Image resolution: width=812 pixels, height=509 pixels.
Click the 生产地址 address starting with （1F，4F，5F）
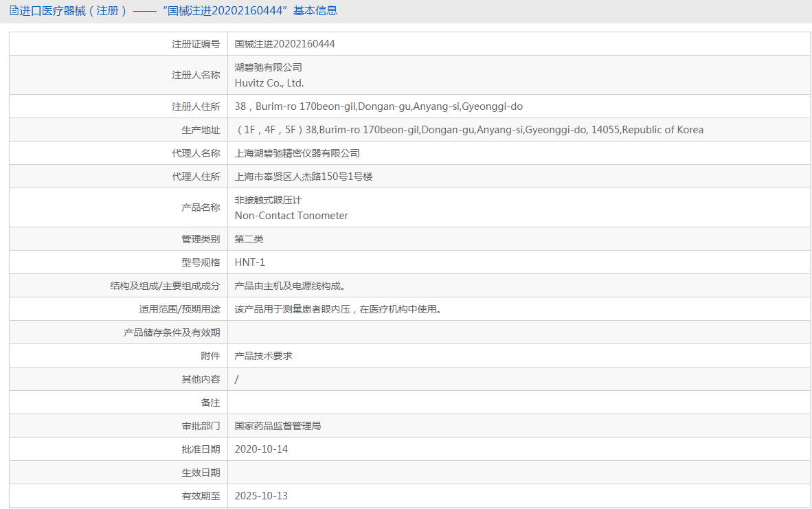coord(469,130)
